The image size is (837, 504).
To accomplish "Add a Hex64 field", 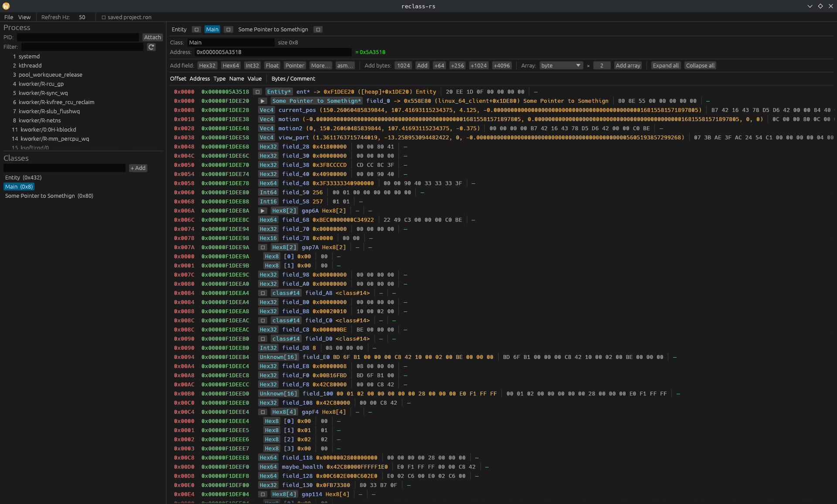I will tap(231, 66).
